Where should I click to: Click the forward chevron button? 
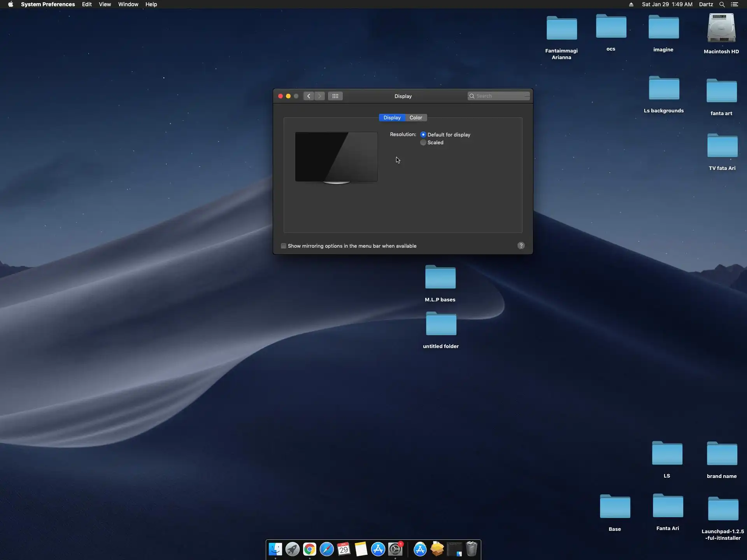(x=319, y=96)
